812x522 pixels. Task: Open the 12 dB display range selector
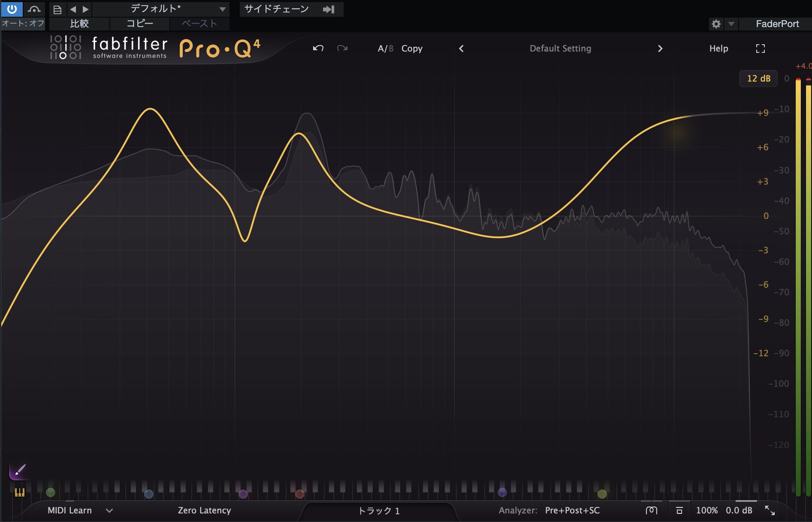click(x=758, y=79)
